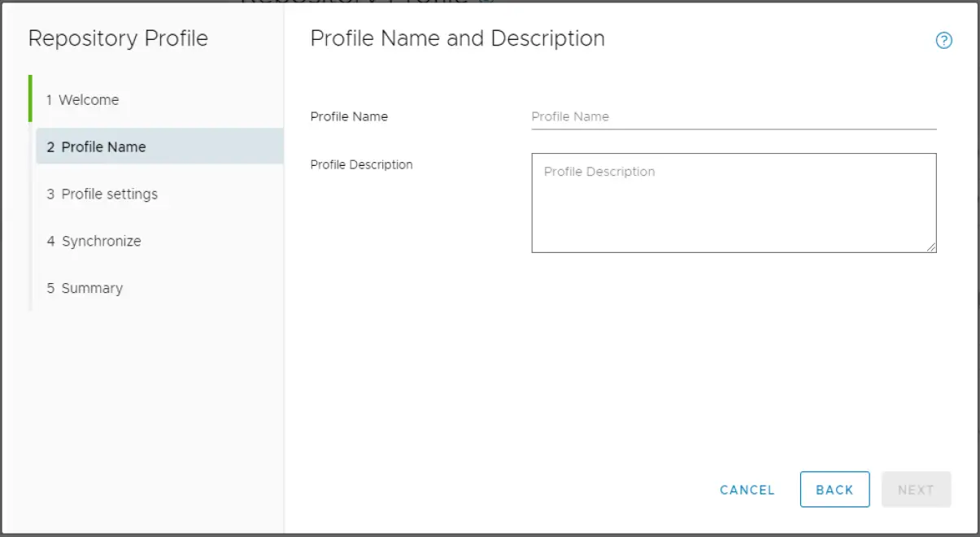Click the Repository Profile wizard title

point(118,39)
